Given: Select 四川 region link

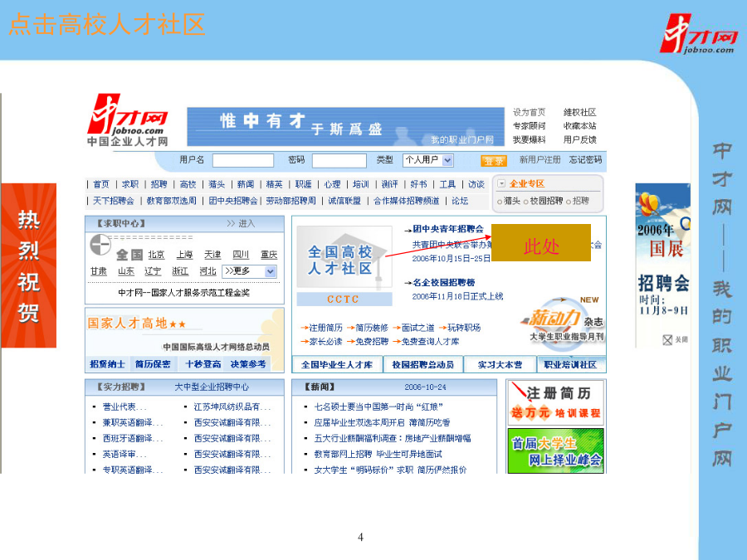Looking at the screenshot, I should point(241,255).
